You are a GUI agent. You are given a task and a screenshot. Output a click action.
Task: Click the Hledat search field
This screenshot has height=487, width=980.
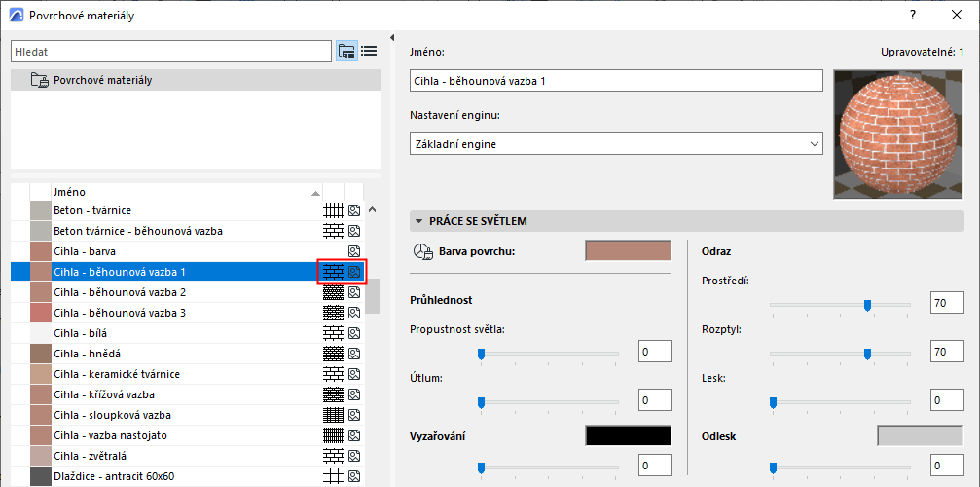point(171,52)
